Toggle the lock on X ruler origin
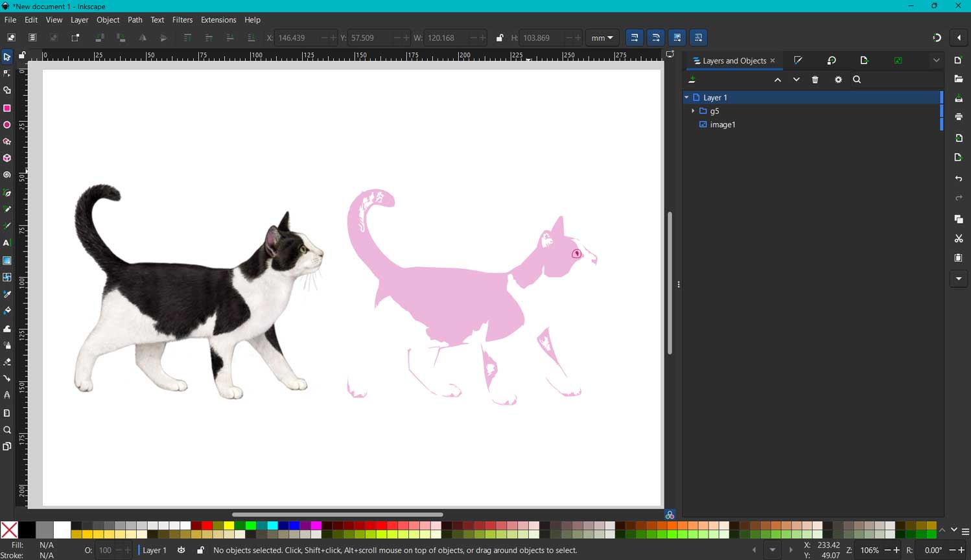Image resolution: width=971 pixels, height=560 pixels. [21, 55]
